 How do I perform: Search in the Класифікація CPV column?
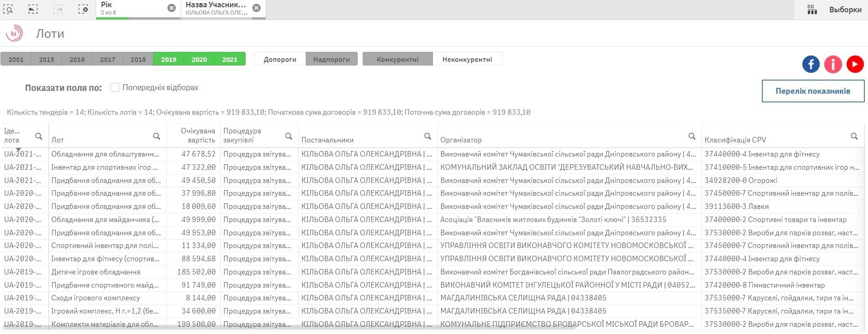pyautogui.click(x=854, y=136)
